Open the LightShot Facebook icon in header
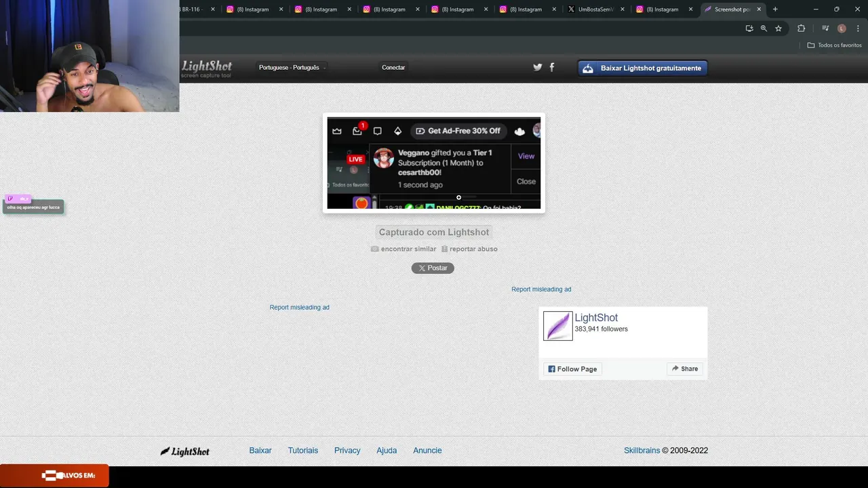868x488 pixels. 551,67
